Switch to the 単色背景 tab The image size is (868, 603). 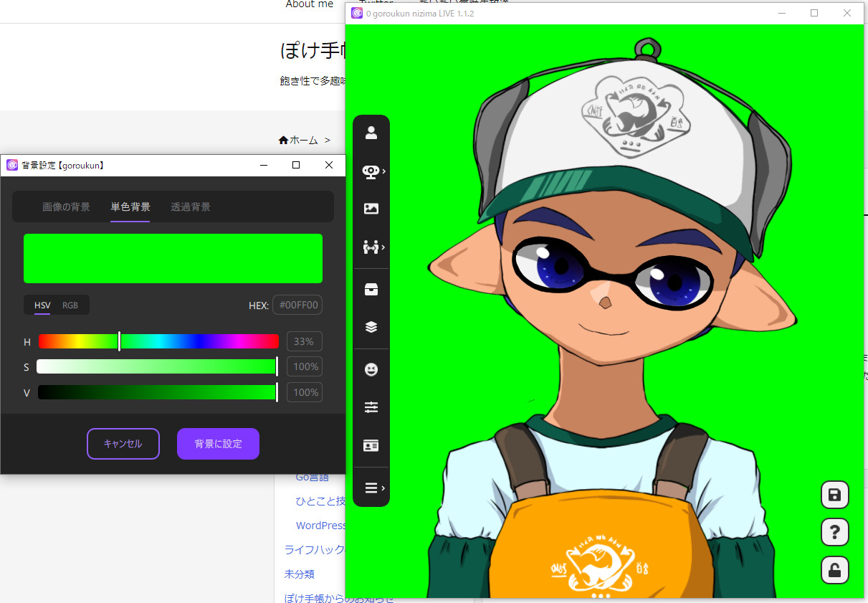(x=130, y=207)
